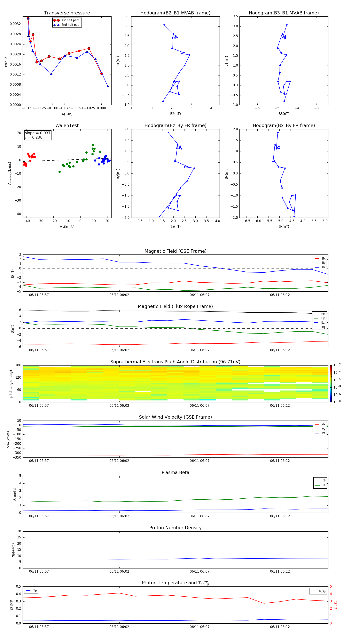Click the "V_A(km/s)" x-axis label
The height and width of the screenshot is (644, 351).
(67, 227)
